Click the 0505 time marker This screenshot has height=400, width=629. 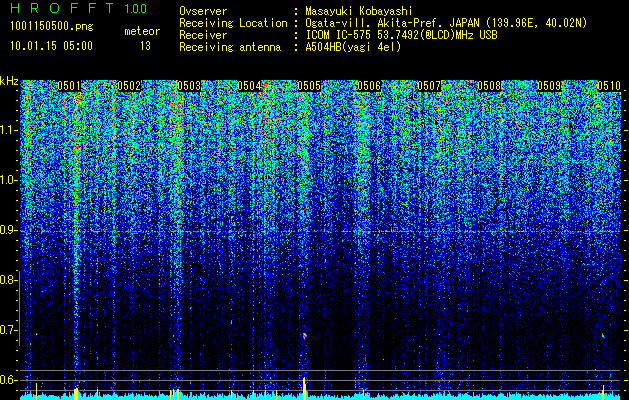pyautogui.click(x=309, y=86)
